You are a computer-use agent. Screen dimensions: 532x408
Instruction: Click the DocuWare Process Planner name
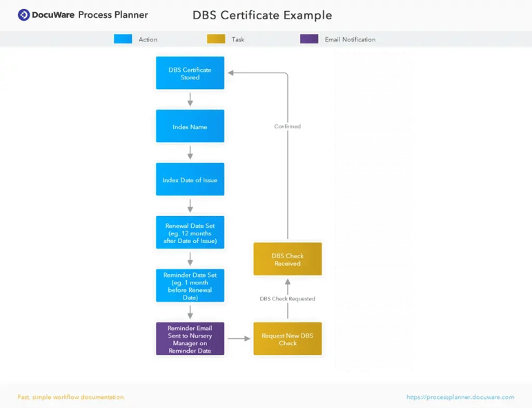pyautogui.click(x=90, y=15)
